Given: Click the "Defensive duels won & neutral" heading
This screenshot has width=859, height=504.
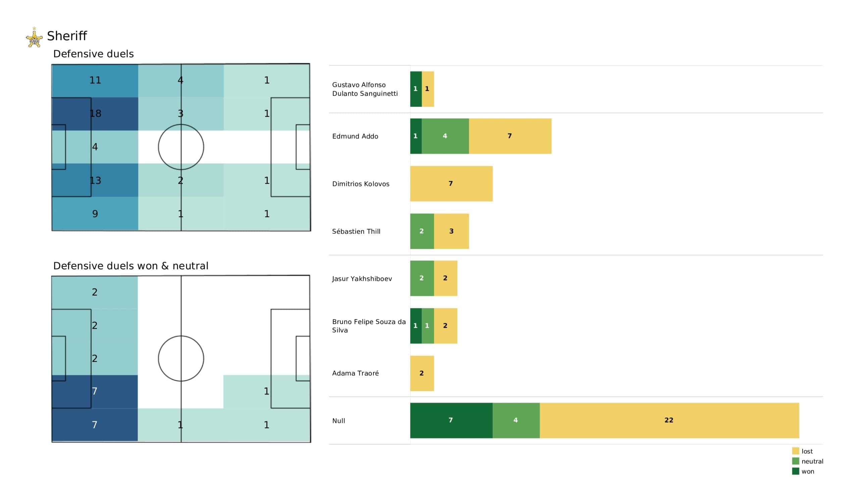Looking at the screenshot, I should click(x=131, y=266).
